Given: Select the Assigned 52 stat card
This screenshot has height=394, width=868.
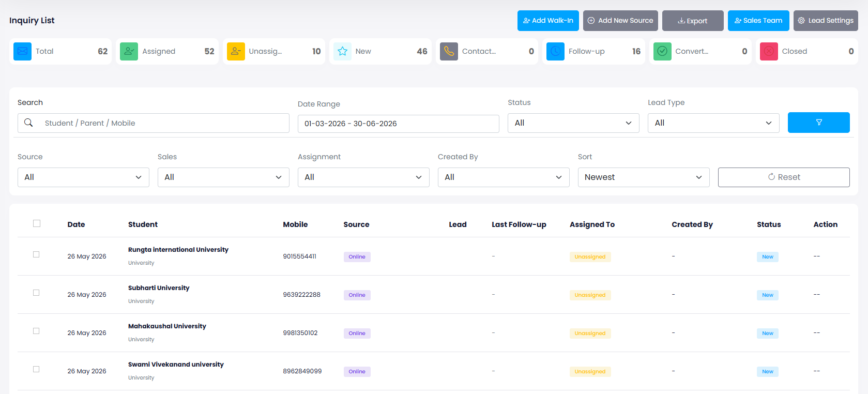Looking at the screenshot, I should click(x=167, y=51).
